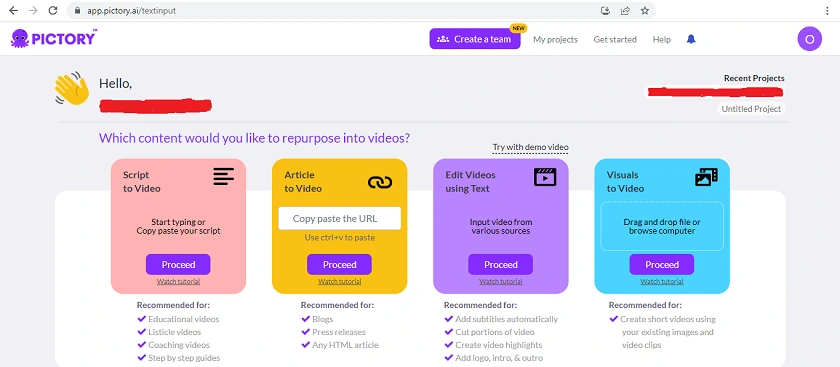Go back with the browser back arrow
Viewport: 840px width, 367px height.
click(13, 10)
